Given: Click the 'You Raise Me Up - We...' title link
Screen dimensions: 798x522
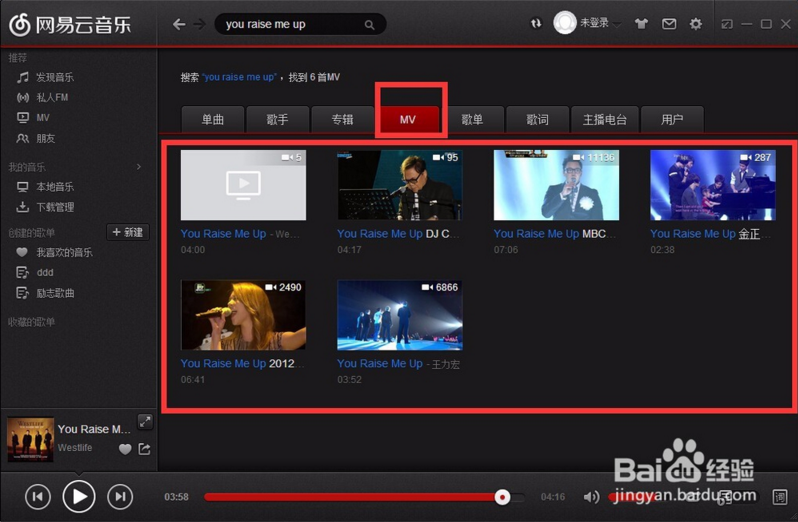Looking at the screenshot, I should pyautogui.click(x=240, y=234).
